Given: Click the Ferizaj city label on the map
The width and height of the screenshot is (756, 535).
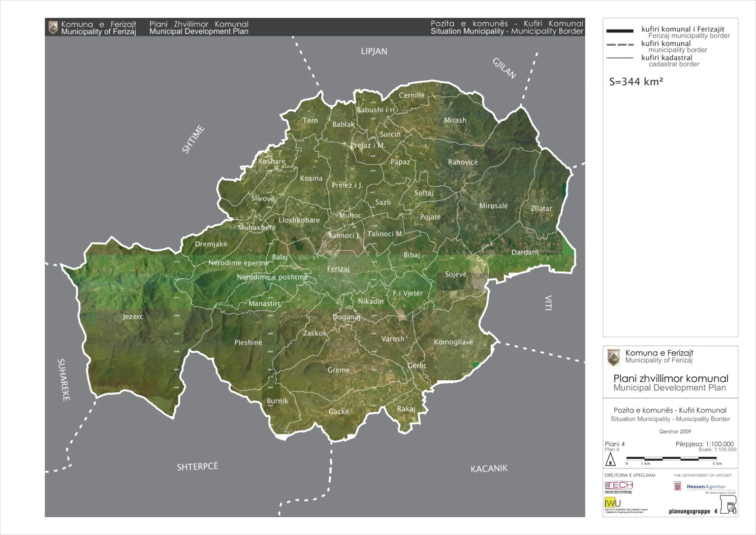Looking at the screenshot, I should [339, 269].
